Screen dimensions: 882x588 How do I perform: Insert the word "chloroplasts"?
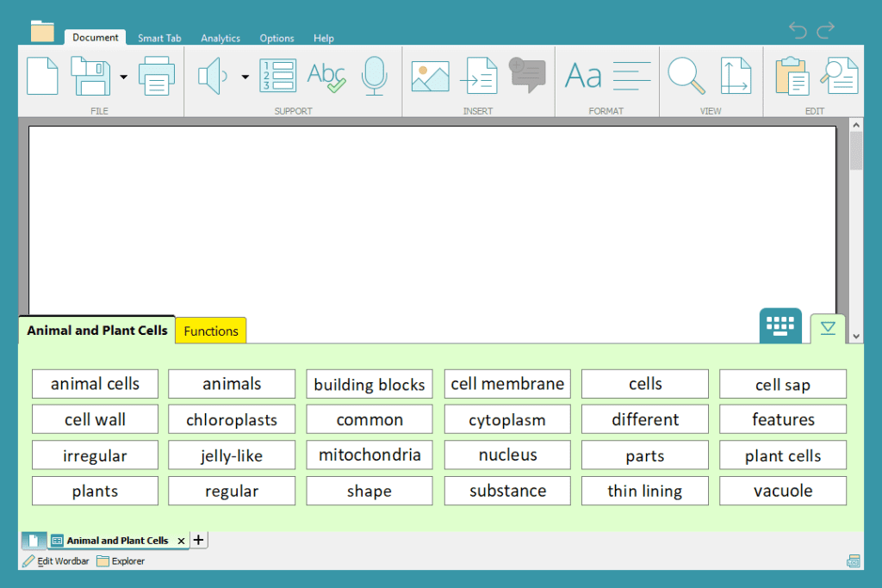pos(232,419)
